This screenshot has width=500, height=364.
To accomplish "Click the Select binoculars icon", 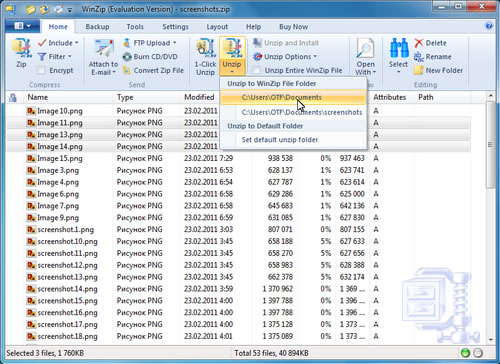I will (x=399, y=49).
